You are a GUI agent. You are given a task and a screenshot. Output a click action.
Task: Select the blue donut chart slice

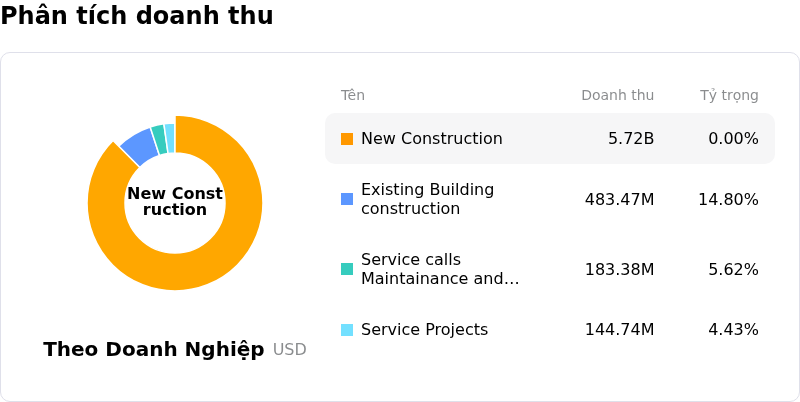click(x=140, y=146)
